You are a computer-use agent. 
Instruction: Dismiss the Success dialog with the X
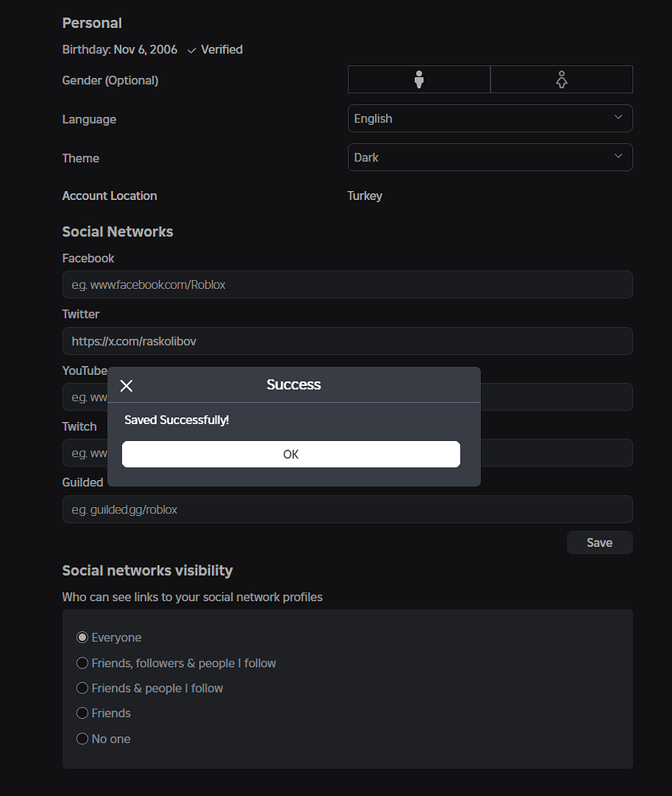click(126, 385)
